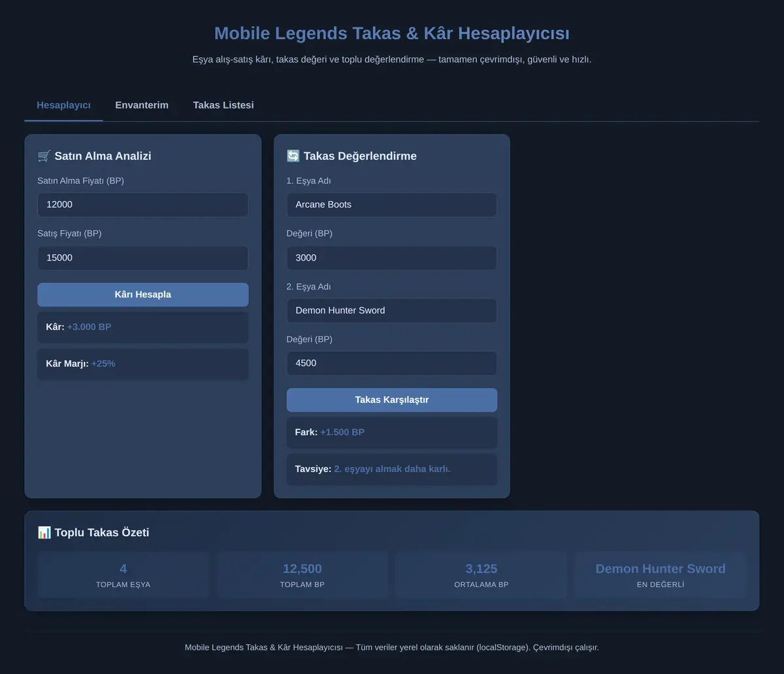This screenshot has width=784, height=674.
Task: Click the Satış Fiyatı (BP) label
Action: click(69, 233)
